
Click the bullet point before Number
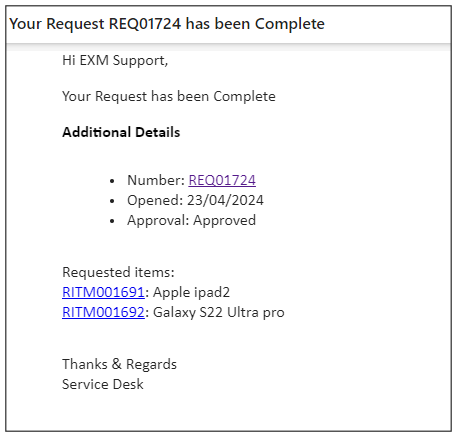(112, 181)
